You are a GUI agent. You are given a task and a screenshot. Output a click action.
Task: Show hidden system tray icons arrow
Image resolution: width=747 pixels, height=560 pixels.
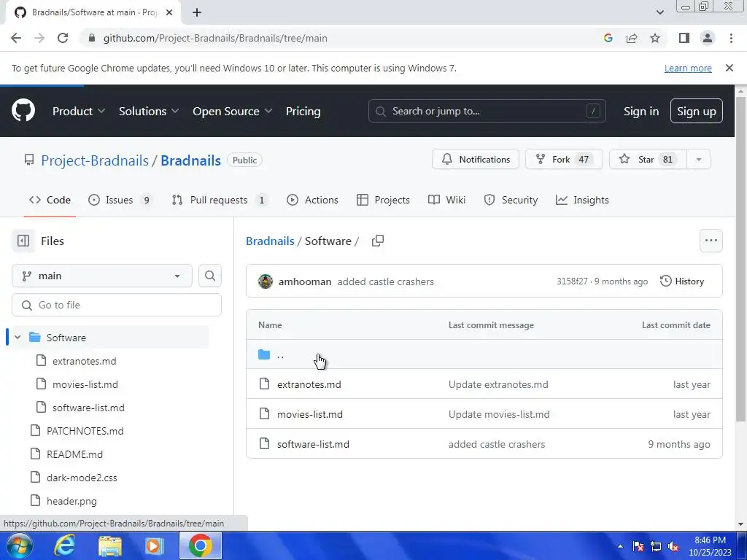coord(620,546)
